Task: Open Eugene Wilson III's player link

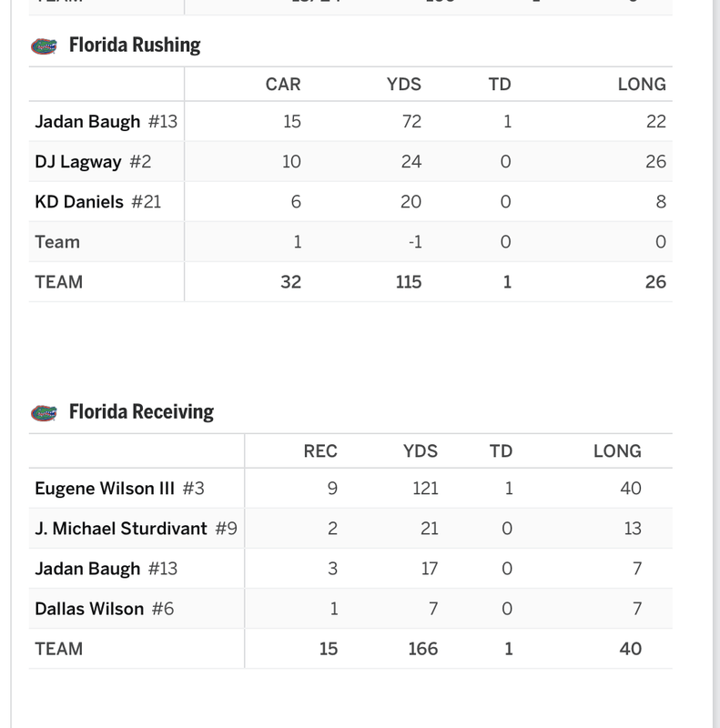Action: click(x=105, y=489)
